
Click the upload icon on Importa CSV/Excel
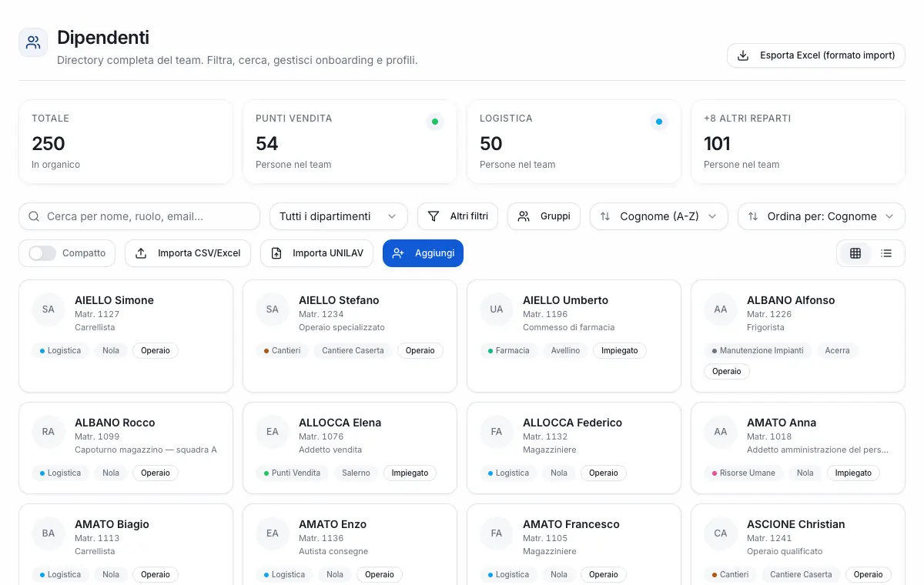141,253
